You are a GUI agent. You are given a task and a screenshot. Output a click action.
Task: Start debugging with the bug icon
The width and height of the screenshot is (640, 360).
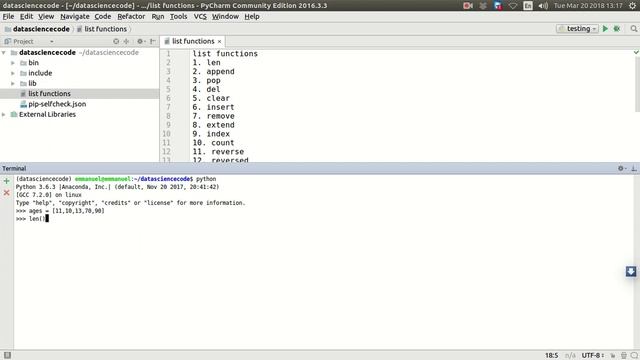point(617,29)
